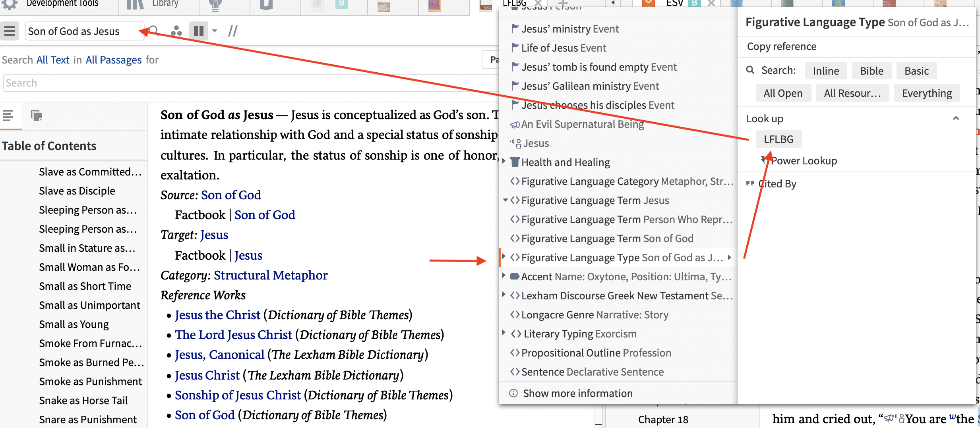Open the Target Jesus link
Screen dimensions: 980x428
point(214,235)
